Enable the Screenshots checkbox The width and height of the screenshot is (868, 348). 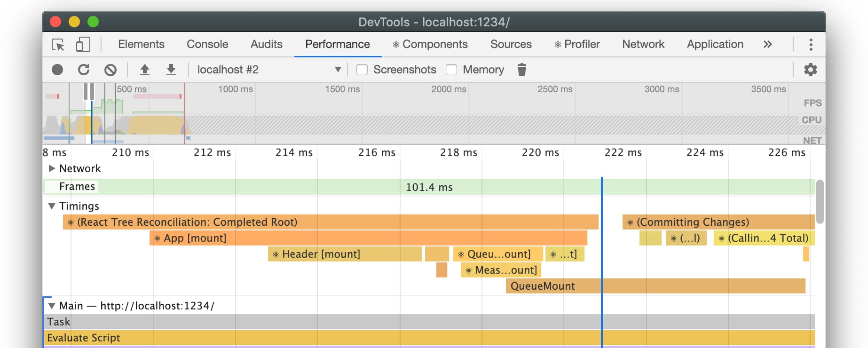pos(362,70)
